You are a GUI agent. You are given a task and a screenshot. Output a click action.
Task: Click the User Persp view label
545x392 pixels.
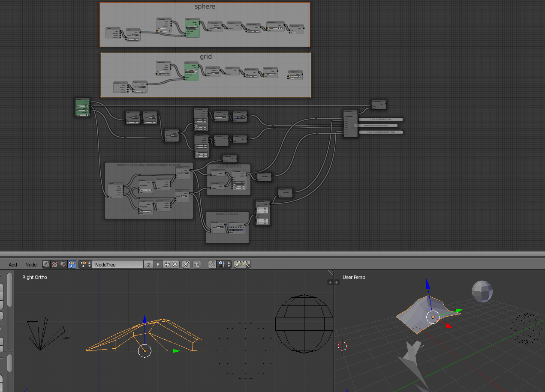[354, 277]
